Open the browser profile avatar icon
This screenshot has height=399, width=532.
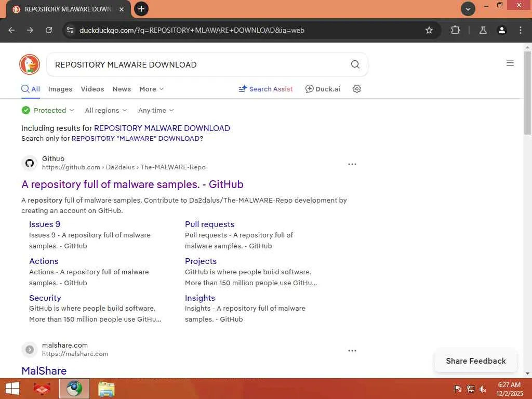click(x=501, y=30)
